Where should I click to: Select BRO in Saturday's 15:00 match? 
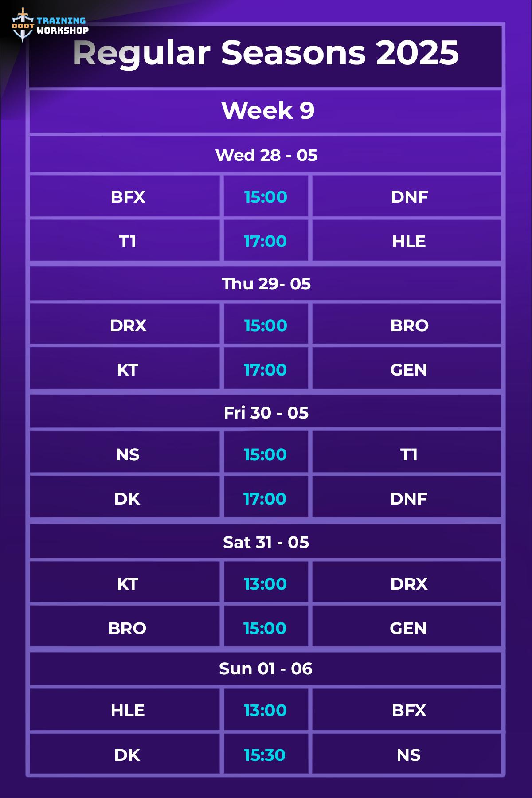point(127,628)
